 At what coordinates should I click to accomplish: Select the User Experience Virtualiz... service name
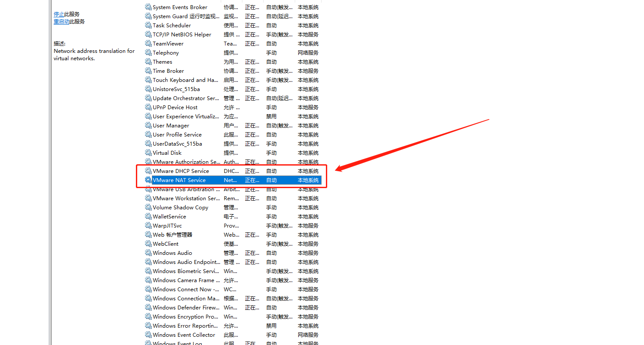186,117
